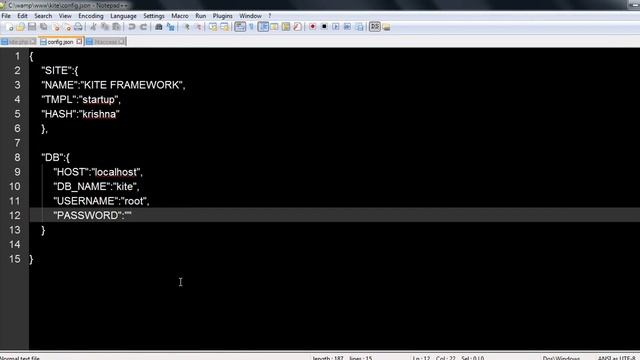Redo the edit via the toolbar
The image size is (640, 360).
(143, 27)
